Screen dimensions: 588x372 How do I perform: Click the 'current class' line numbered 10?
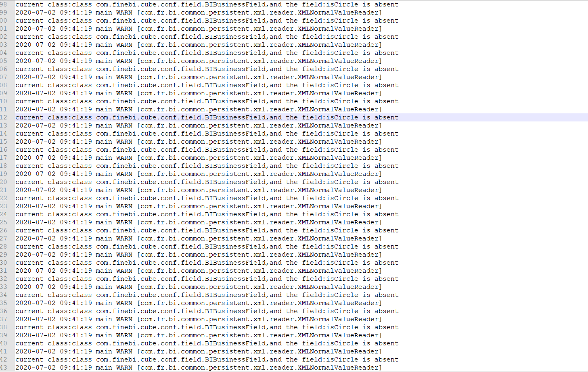(x=207, y=101)
